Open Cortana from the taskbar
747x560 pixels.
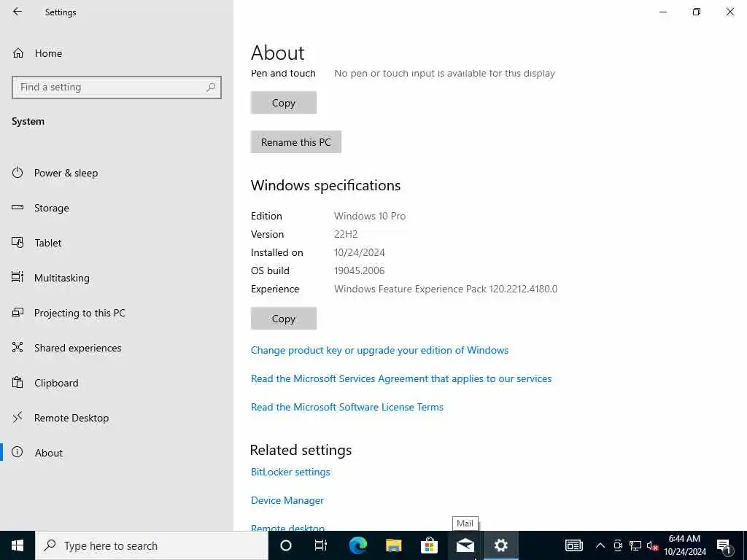point(286,545)
